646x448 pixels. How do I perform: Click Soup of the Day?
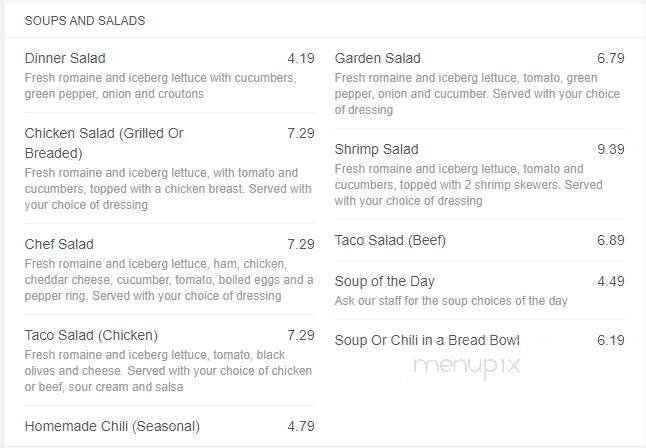coord(385,281)
